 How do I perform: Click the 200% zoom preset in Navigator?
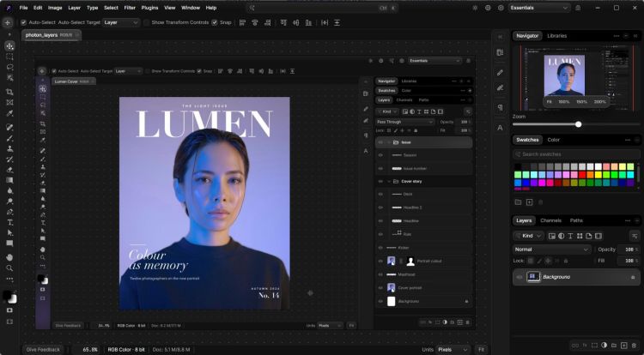599,102
